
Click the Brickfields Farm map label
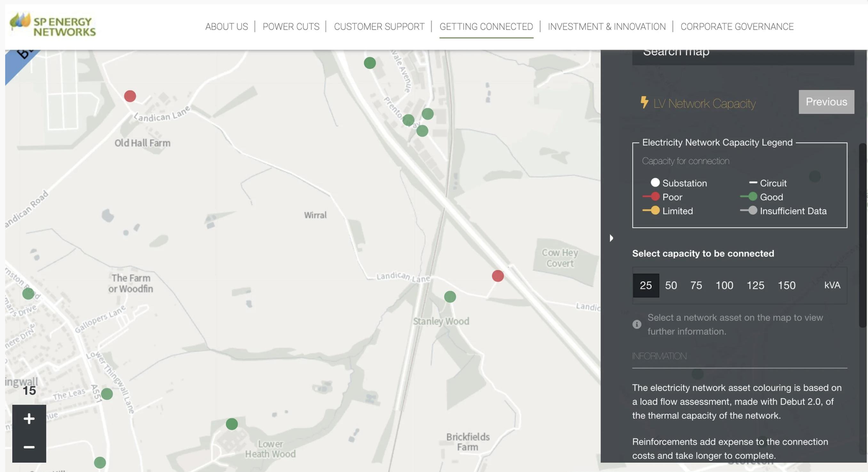click(468, 442)
